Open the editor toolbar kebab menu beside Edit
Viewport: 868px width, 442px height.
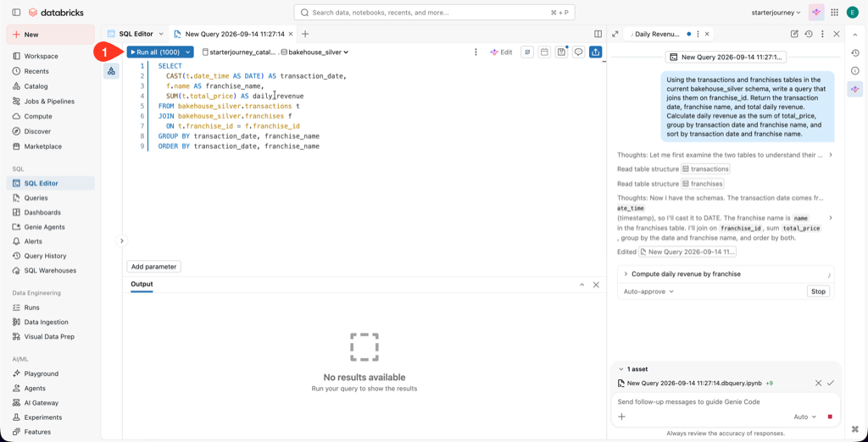[476, 52]
